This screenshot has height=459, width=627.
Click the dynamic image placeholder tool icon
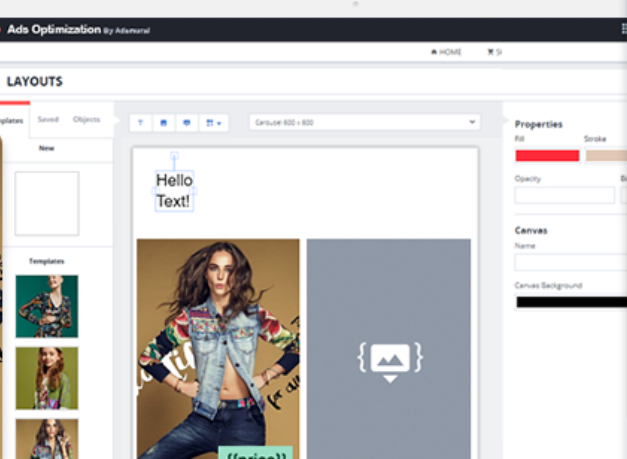[186, 123]
